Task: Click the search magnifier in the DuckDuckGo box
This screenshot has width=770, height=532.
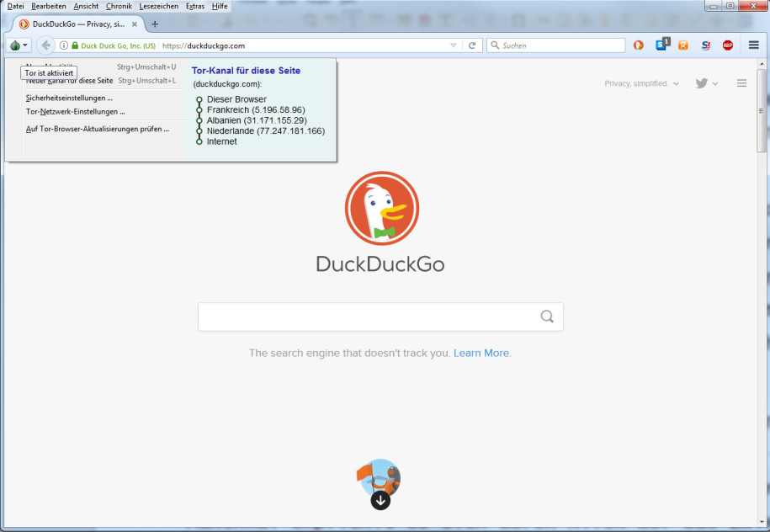Action: 547,317
